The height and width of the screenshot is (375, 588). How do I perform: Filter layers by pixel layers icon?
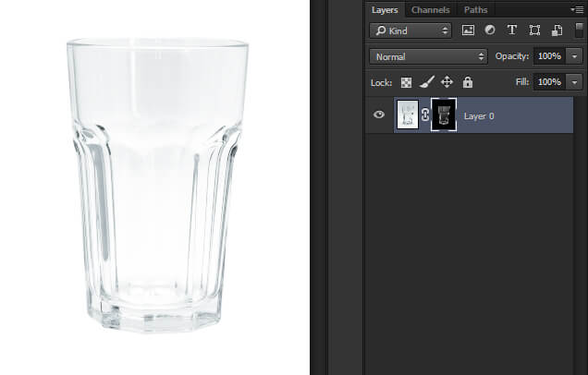click(x=468, y=30)
